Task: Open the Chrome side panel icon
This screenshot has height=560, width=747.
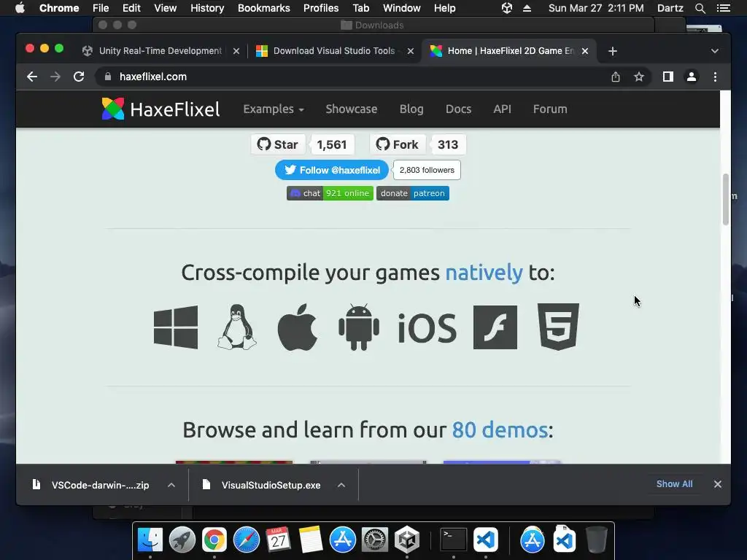Action: pyautogui.click(x=668, y=77)
